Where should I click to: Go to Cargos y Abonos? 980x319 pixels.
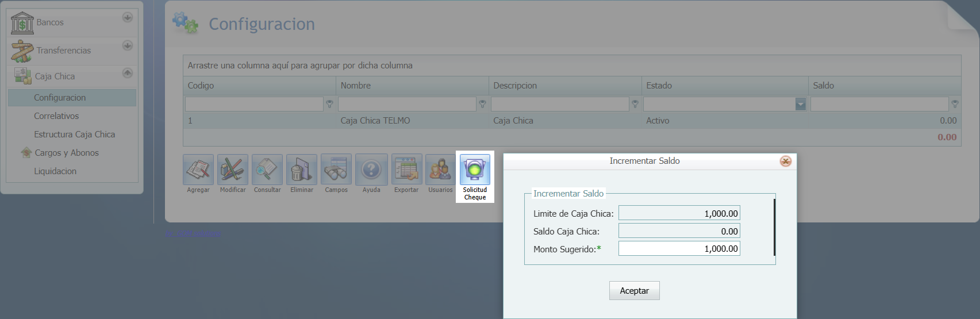tap(67, 153)
